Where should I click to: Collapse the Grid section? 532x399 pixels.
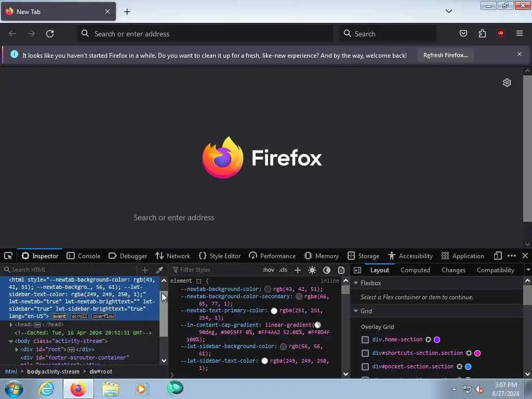[356, 311]
